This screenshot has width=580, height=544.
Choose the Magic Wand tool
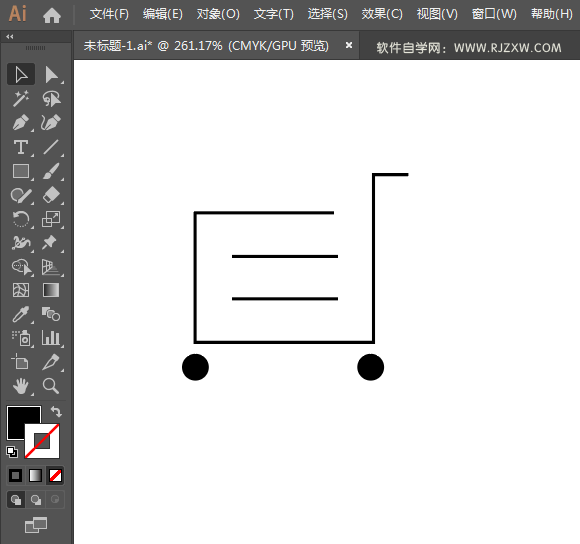point(21,99)
